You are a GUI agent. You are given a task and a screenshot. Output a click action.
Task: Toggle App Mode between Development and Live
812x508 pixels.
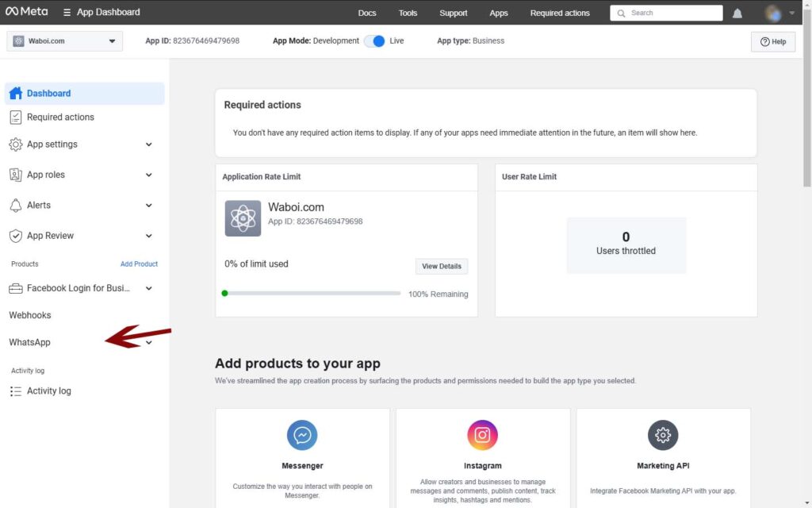click(x=374, y=41)
